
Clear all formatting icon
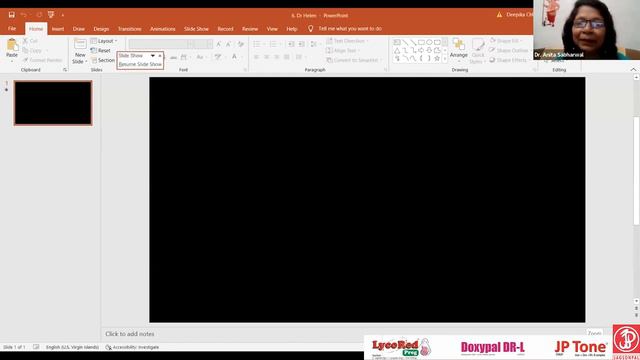tap(241, 44)
